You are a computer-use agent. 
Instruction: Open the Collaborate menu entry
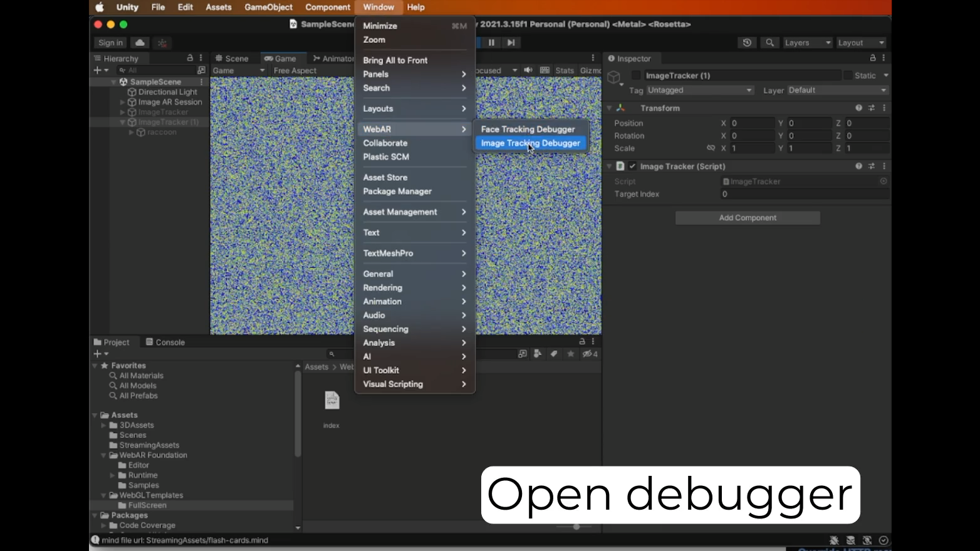tap(385, 143)
